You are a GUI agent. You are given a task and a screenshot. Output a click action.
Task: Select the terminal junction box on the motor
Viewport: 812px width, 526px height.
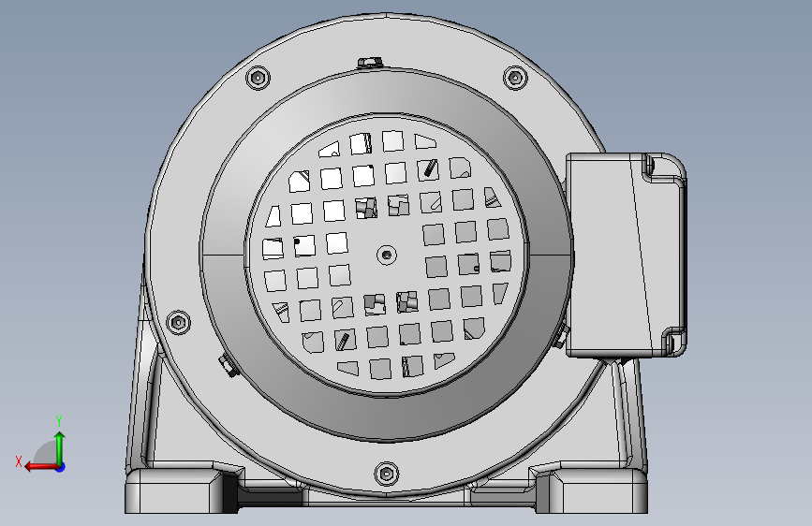(x=626, y=256)
